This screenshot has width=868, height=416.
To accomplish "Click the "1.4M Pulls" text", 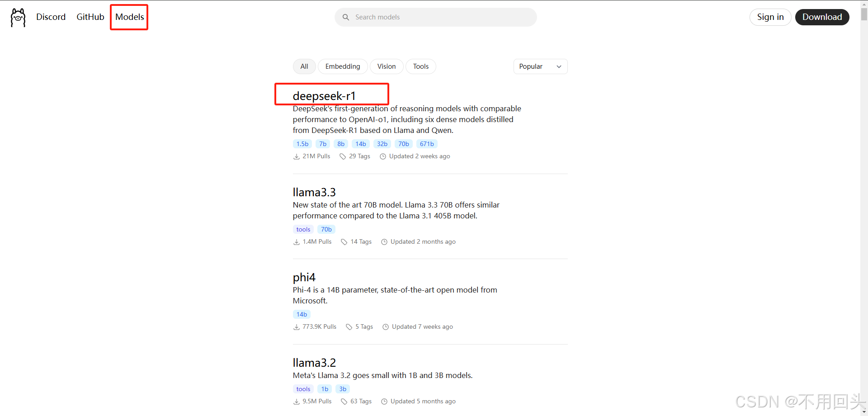I will click(x=317, y=242).
